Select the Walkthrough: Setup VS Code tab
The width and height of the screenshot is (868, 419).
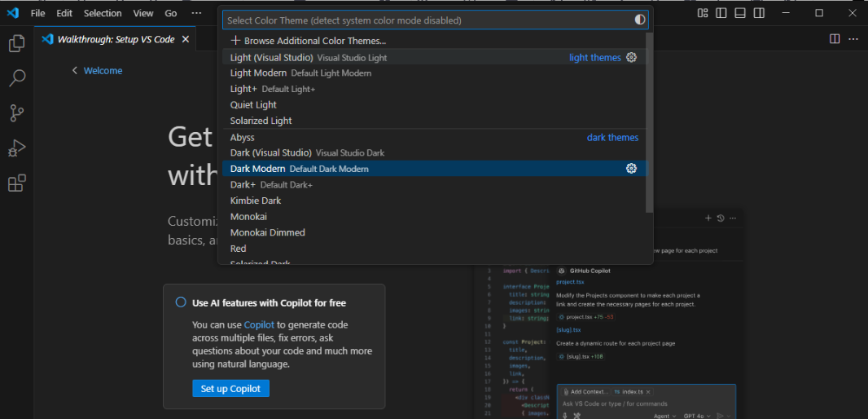coord(116,39)
